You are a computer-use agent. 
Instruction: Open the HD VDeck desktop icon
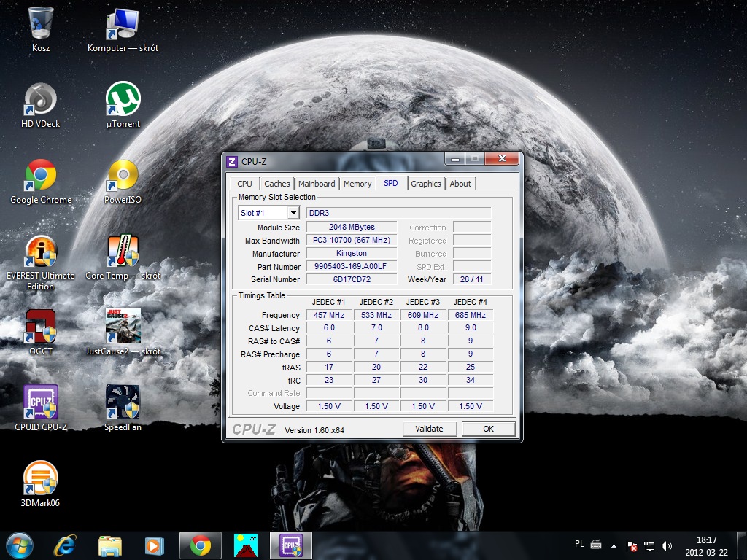click(x=40, y=100)
